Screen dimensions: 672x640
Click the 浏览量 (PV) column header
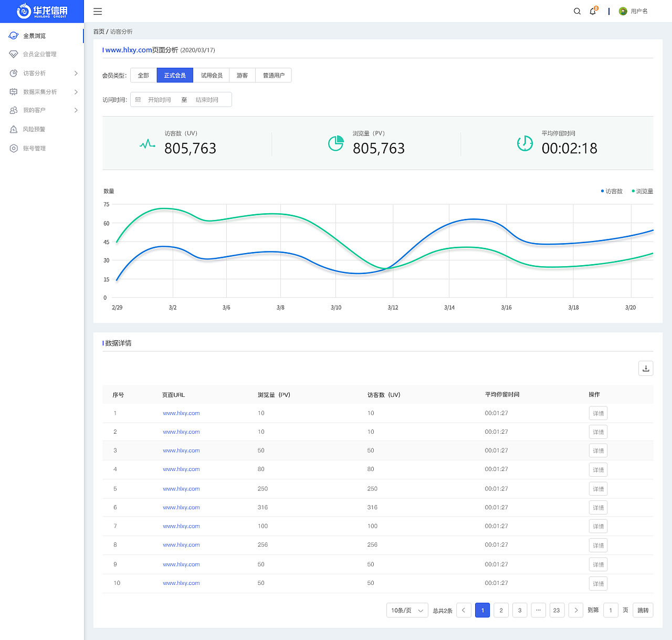click(274, 395)
